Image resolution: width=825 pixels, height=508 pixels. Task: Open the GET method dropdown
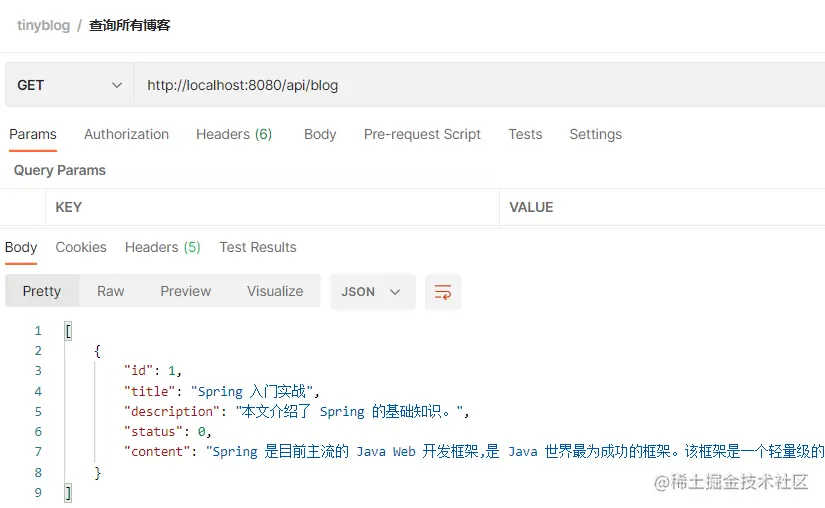click(x=69, y=85)
